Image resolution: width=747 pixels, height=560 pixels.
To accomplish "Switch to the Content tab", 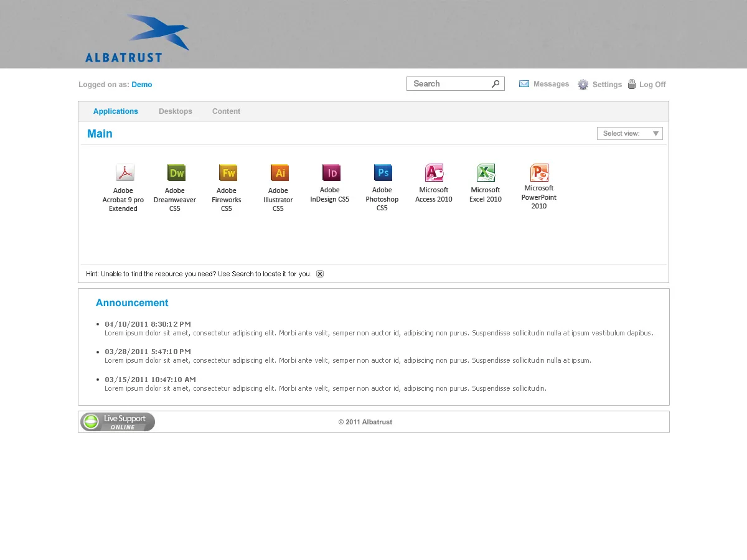I will click(x=226, y=111).
